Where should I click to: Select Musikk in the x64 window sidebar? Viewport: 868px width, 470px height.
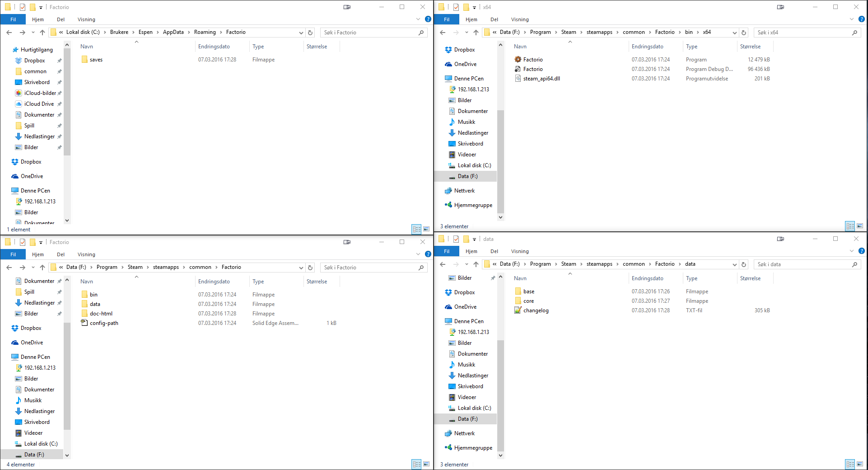(x=467, y=122)
